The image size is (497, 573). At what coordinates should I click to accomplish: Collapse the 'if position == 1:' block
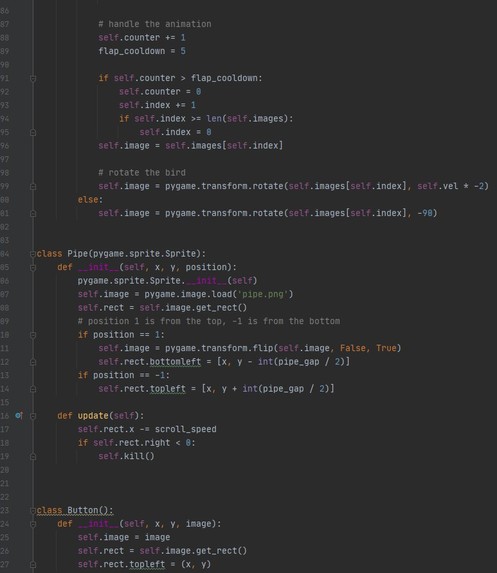pyautogui.click(x=33, y=335)
